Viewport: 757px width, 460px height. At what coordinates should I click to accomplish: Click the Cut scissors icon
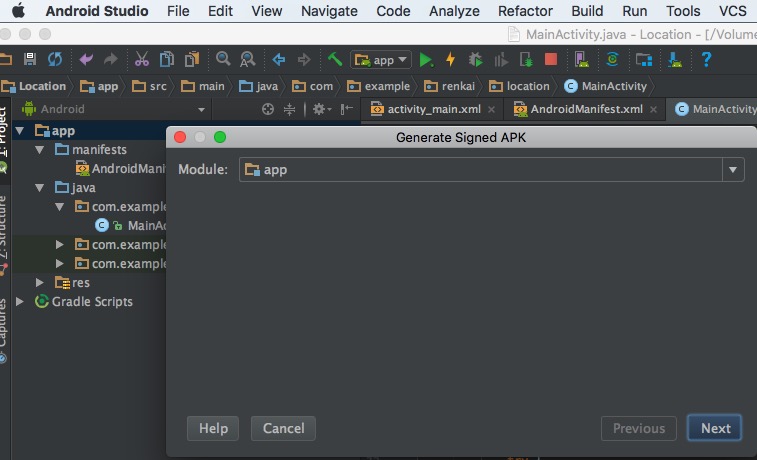[141, 59]
